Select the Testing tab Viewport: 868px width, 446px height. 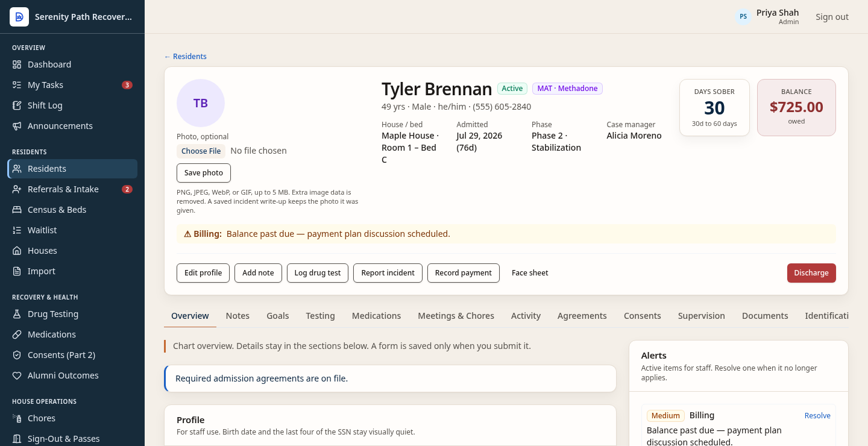[x=320, y=316]
